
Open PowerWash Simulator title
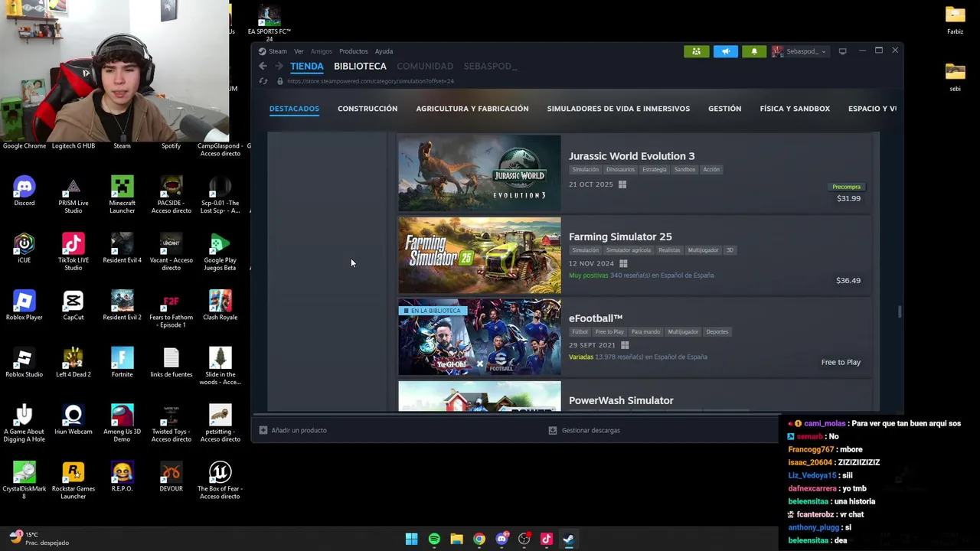(x=621, y=400)
